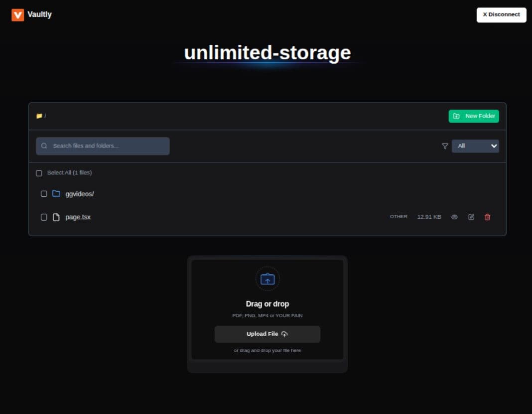Screen dimensions: 532x414
Task: Click the search files and folders field
Action: click(102, 146)
